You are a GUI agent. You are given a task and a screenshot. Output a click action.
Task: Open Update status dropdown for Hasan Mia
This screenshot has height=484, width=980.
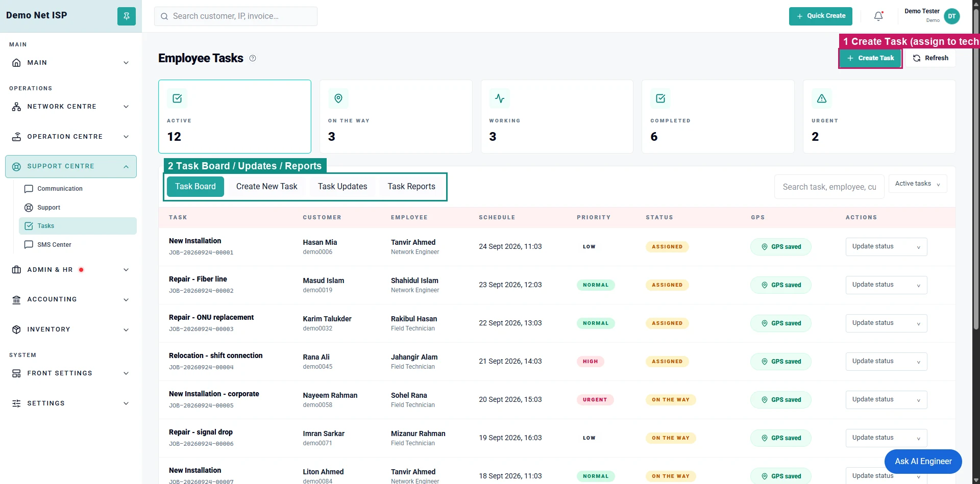click(x=886, y=247)
